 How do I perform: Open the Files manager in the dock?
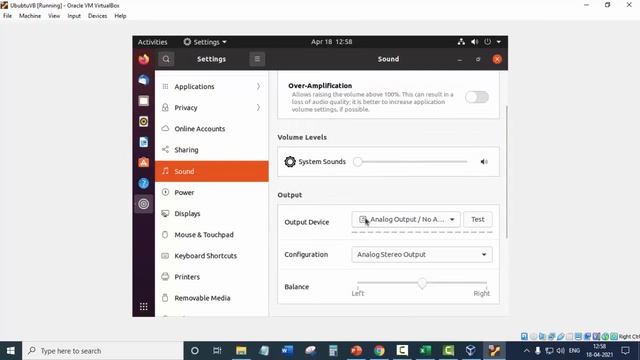coord(144,101)
